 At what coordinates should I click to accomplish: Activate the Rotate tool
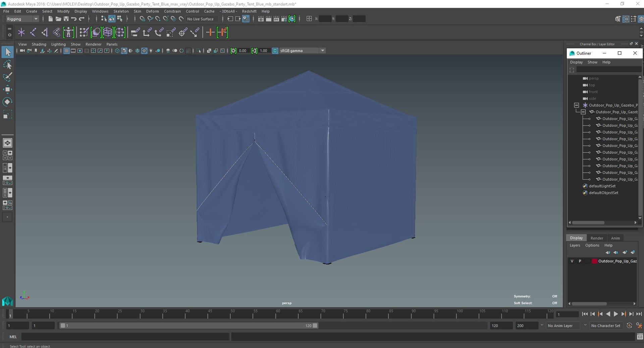(7, 102)
